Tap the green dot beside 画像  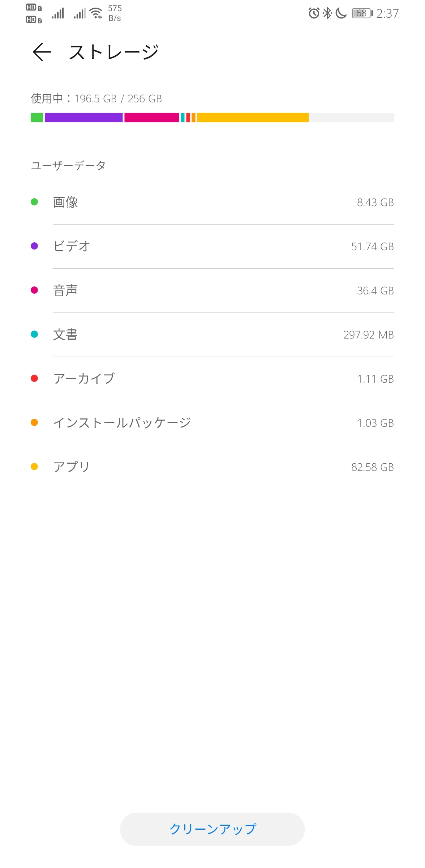[x=34, y=202]
